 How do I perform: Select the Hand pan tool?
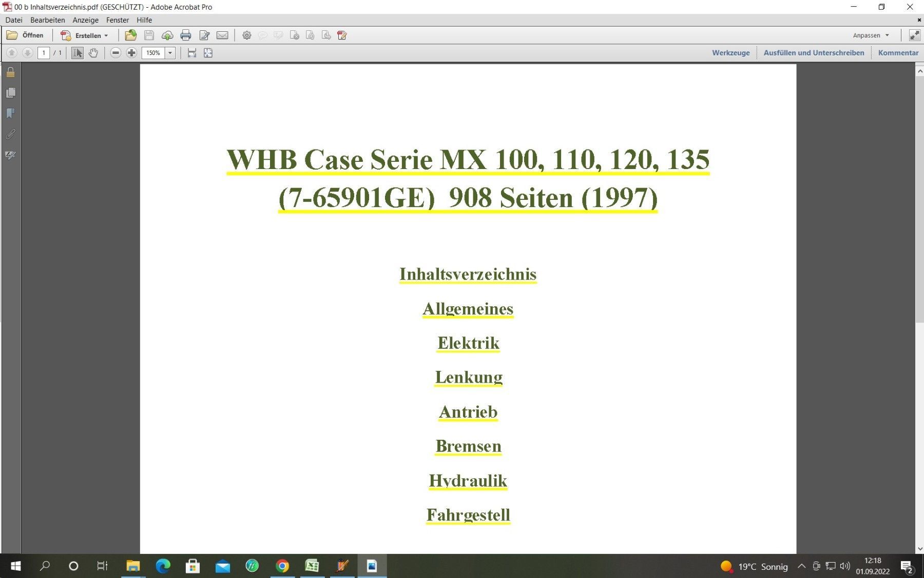pos(93,53)
